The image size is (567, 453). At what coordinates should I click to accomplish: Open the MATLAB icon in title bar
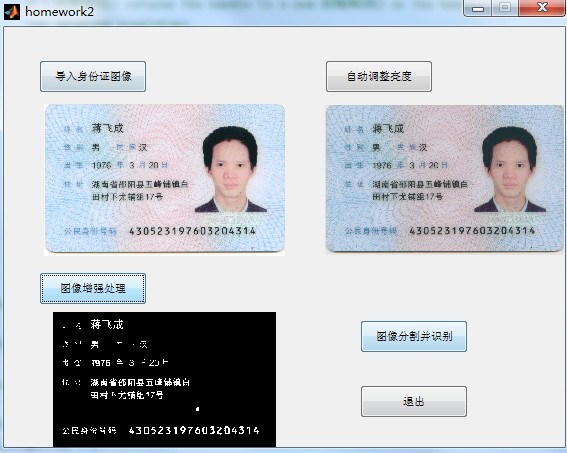pos(12,12)
